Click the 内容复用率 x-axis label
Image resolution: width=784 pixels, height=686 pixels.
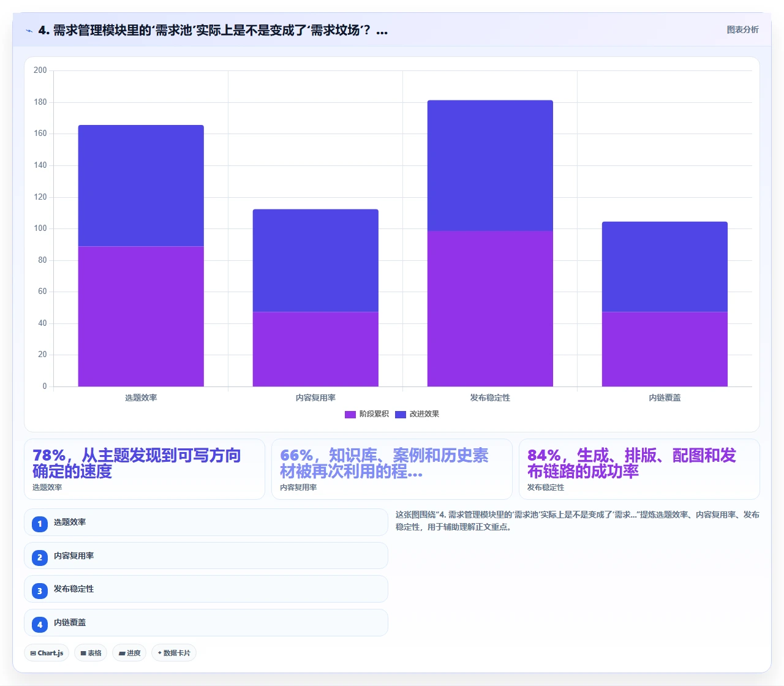(315, 398)
